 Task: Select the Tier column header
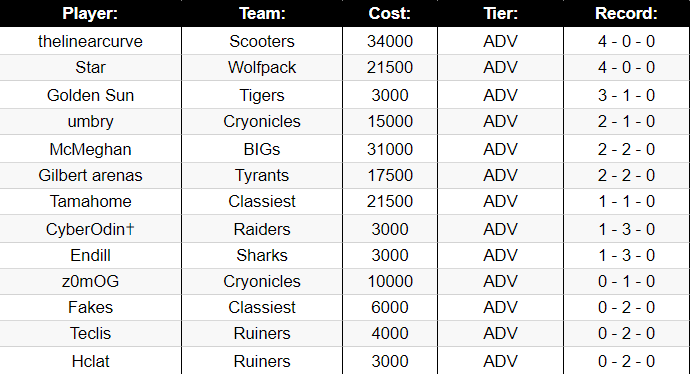(500, 13)
